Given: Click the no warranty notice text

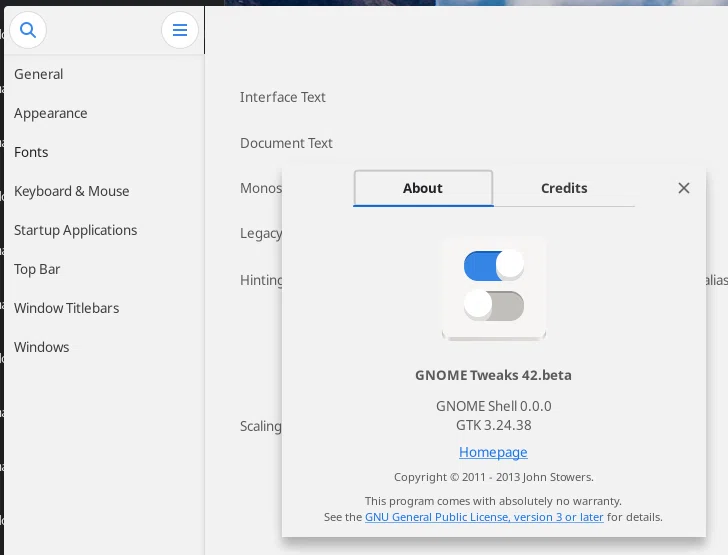Looking at the screenshot, I should coord(493,501).
